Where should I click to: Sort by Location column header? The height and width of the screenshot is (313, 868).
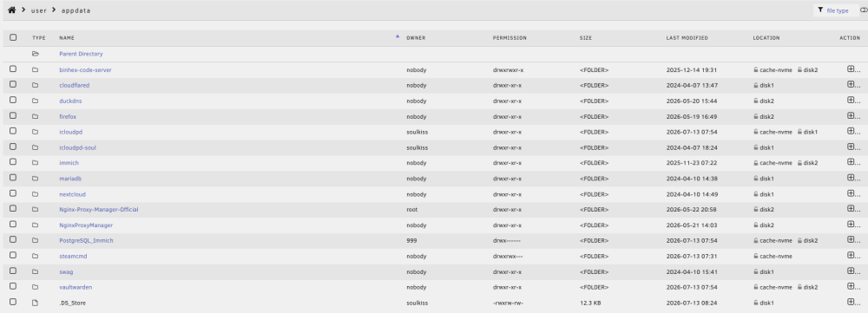(766, 38)
